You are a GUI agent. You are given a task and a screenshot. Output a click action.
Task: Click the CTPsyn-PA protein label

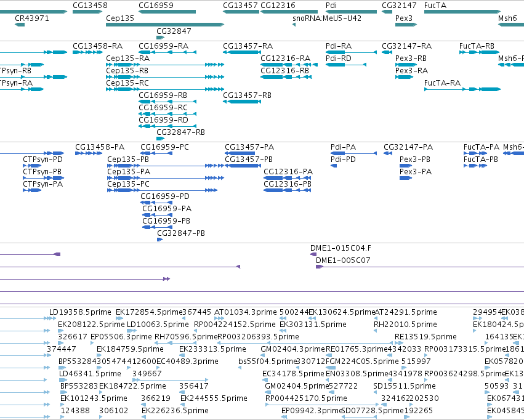(42, 184)
